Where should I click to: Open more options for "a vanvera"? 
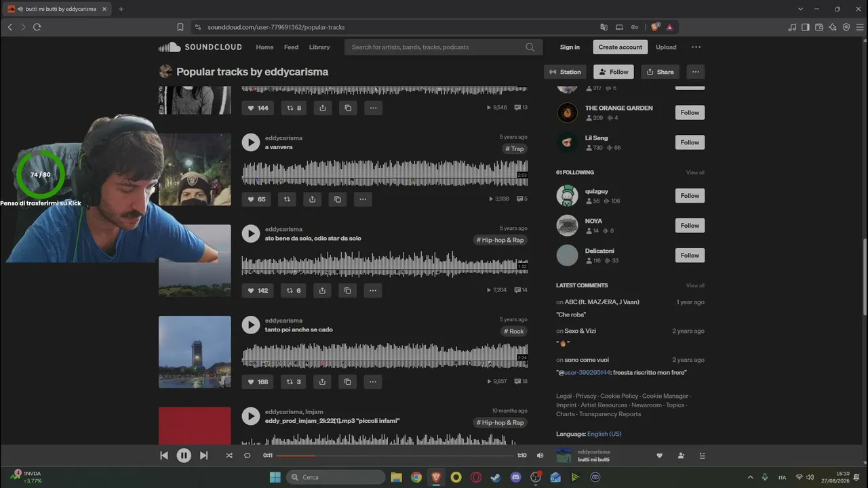[x=363, y=199]
